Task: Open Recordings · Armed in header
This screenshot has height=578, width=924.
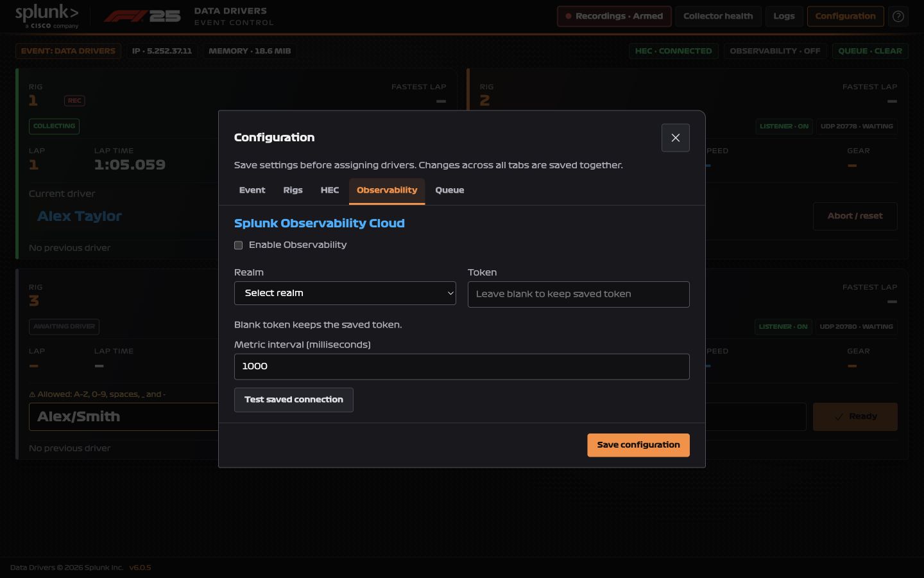Action: pyautogui.click(x=614, y=16)
